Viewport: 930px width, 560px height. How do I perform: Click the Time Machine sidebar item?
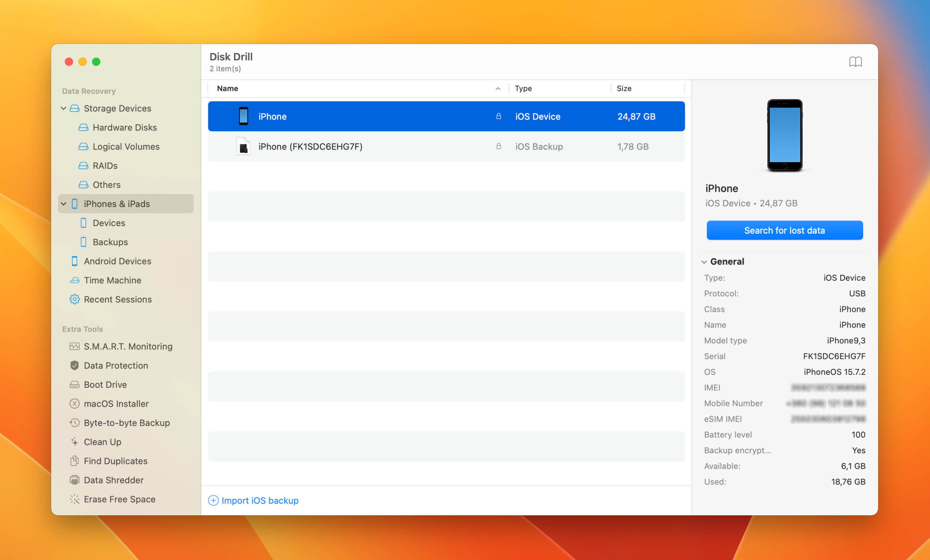point(112,280)
